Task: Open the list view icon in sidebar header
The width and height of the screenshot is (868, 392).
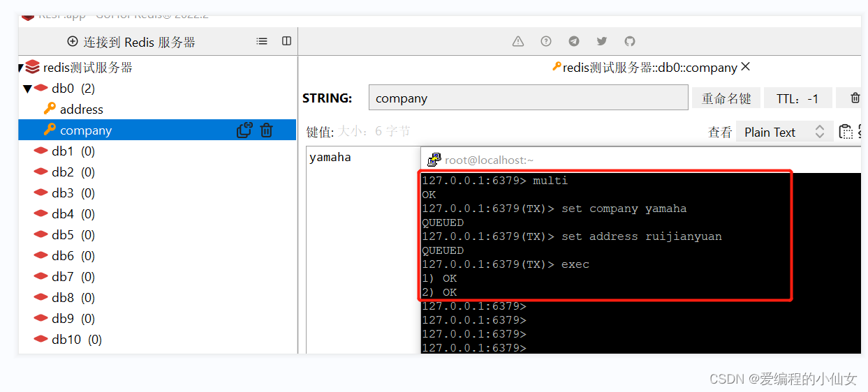Action: [262, 41]
